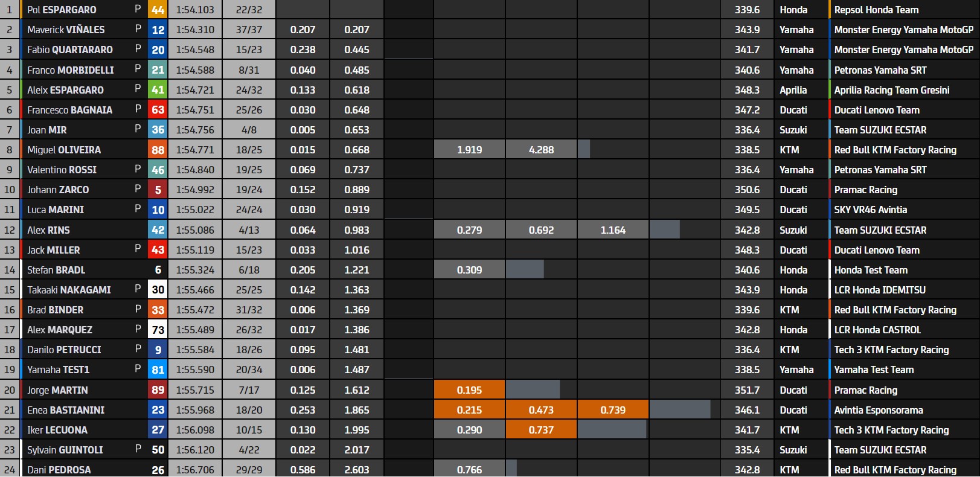Image resolution: width=980 pixels, height=477 pixels.
Task: Click manufacturer Aprilia
Action: 793,90
